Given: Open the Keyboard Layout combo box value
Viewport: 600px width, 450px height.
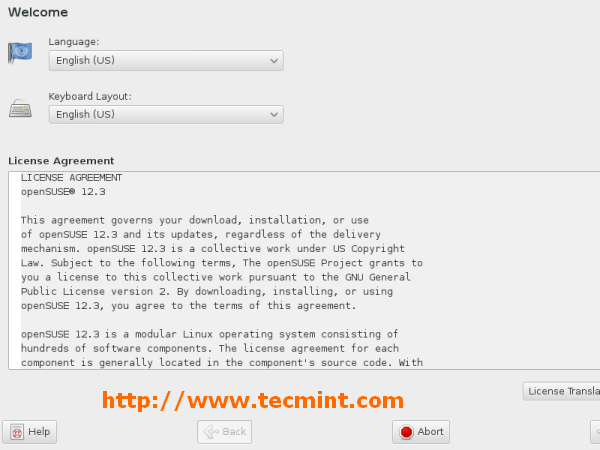Looking at the screenshot, I should [166, 114].
